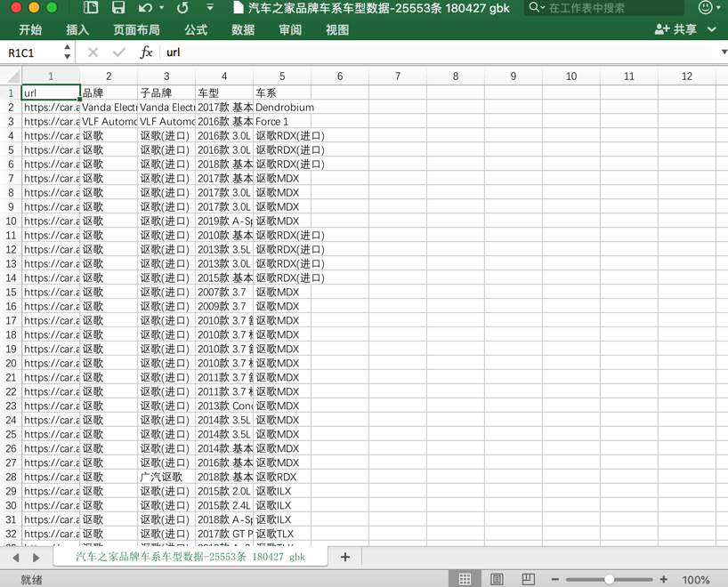The width and height of the screenshot is (728, 587).
Task: Select the 汽车之家品牌车系车型数据 sheet tab
Action: coord(190,557)
